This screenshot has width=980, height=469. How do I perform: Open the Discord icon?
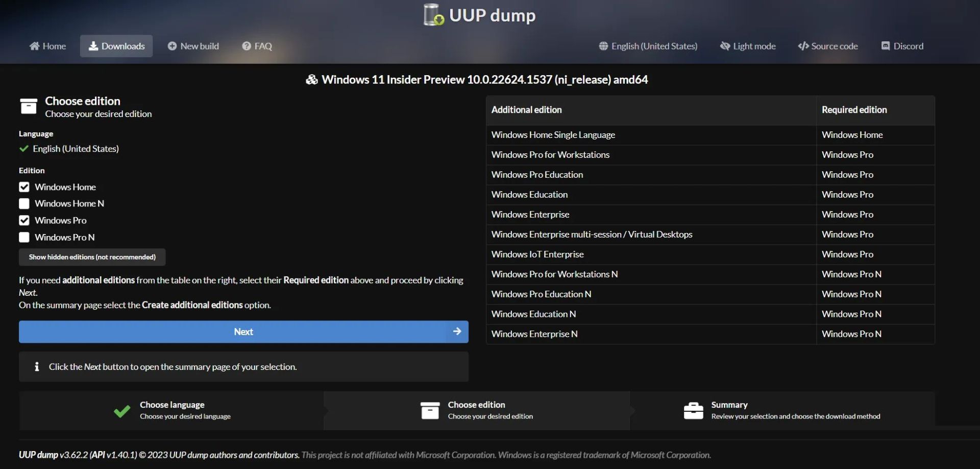coord(886,46)
